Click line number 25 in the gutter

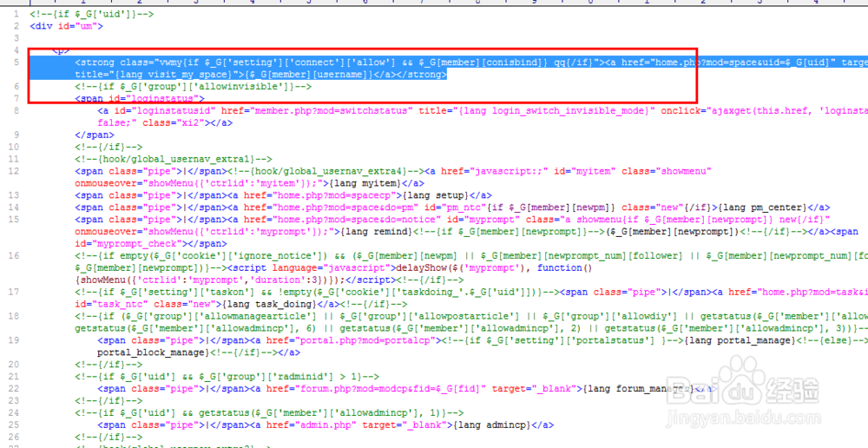click(13, 425)
